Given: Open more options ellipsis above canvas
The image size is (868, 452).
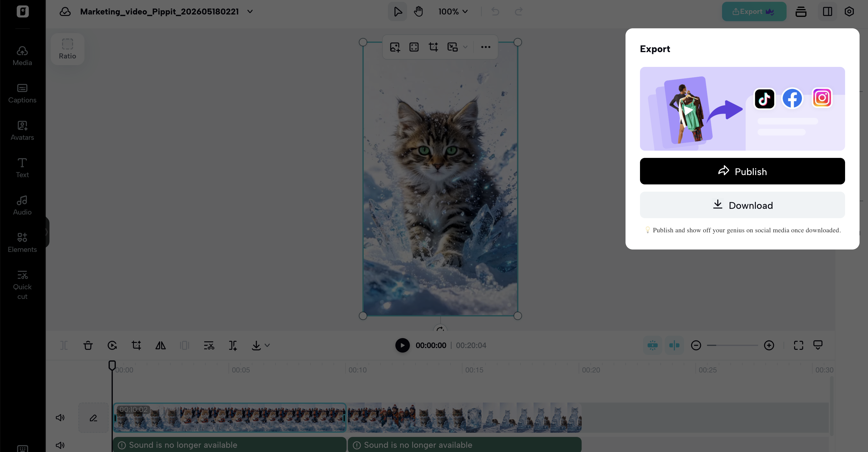Looking at the screenshot, I should click(486, 47).
